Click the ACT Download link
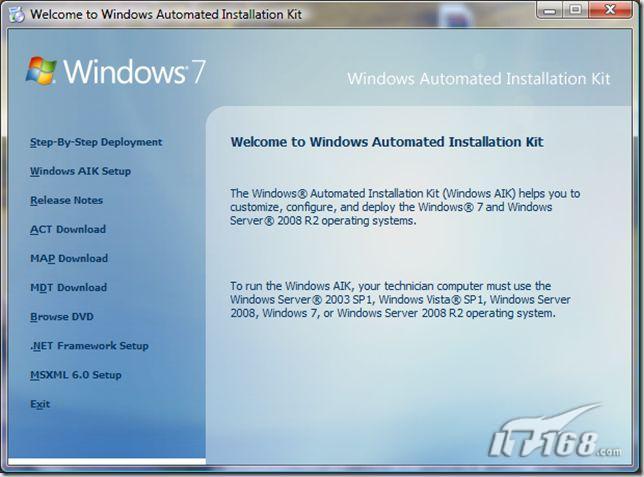Image resolution: width=644 pixels, height=477 pixels. point(68,229)
